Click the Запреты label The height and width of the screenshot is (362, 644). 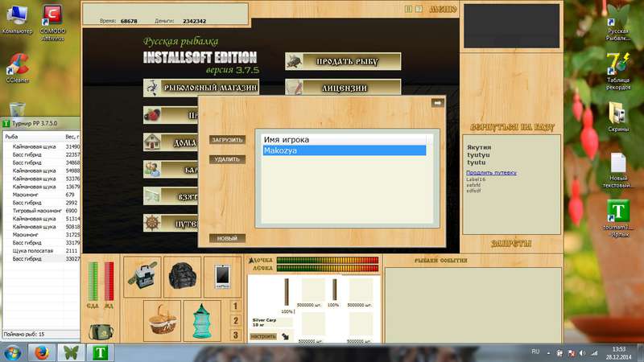(511, 244)
